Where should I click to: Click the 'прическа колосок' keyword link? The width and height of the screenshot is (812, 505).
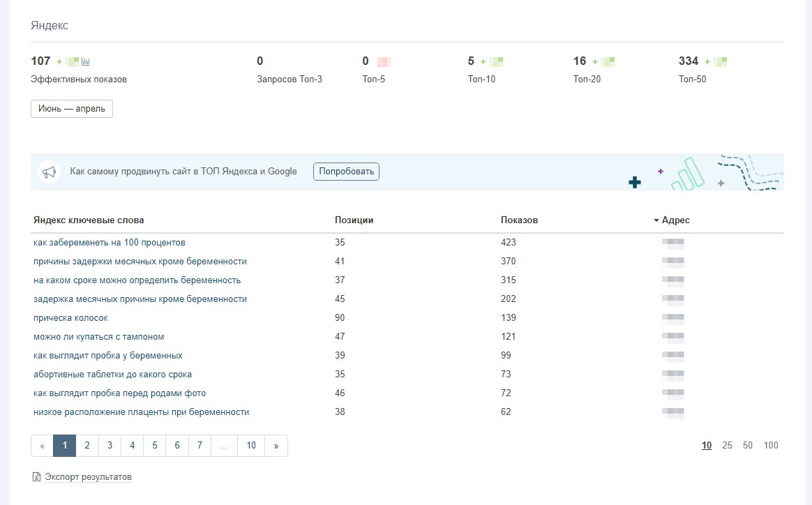[70, 318]
